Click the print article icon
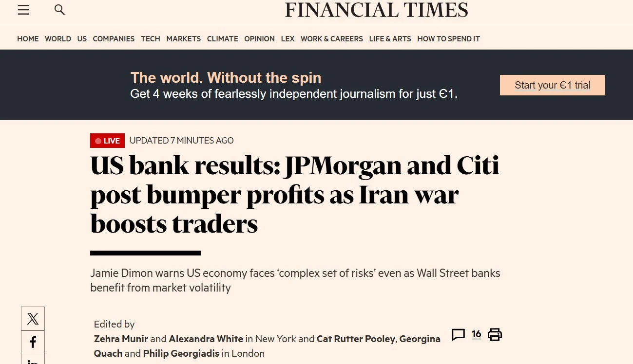The image size is (633, 364). (495, 334)
